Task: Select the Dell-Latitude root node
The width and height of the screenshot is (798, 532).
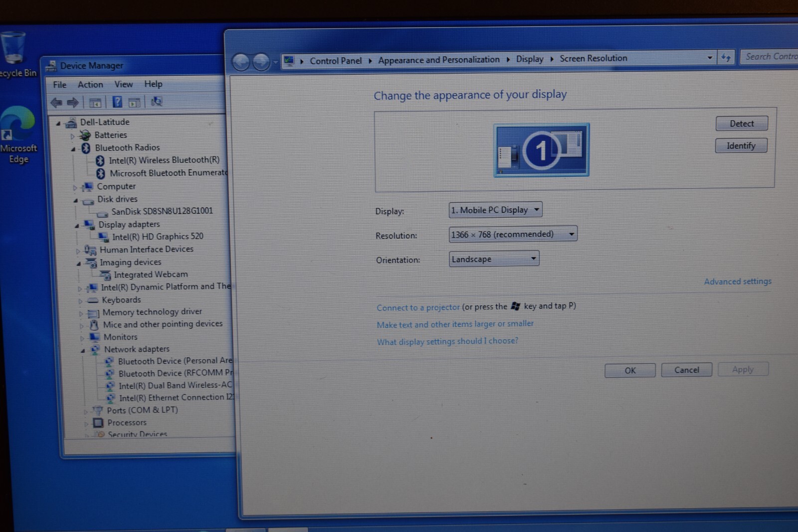Action: (104, 122)
